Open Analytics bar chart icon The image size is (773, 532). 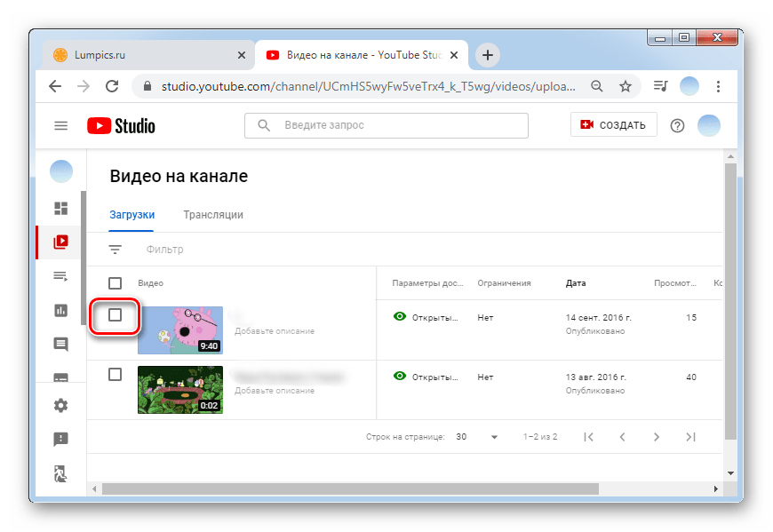[x=61, y=310]
